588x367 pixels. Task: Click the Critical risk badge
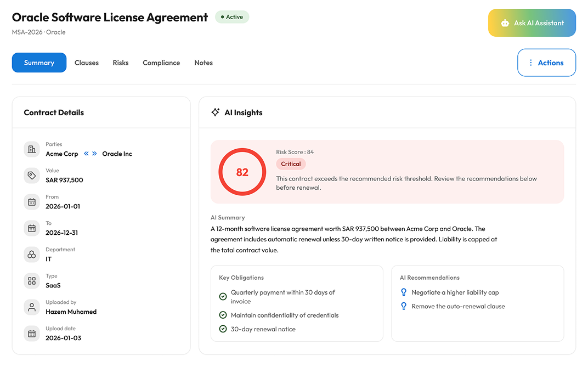[x=291, y=164]
